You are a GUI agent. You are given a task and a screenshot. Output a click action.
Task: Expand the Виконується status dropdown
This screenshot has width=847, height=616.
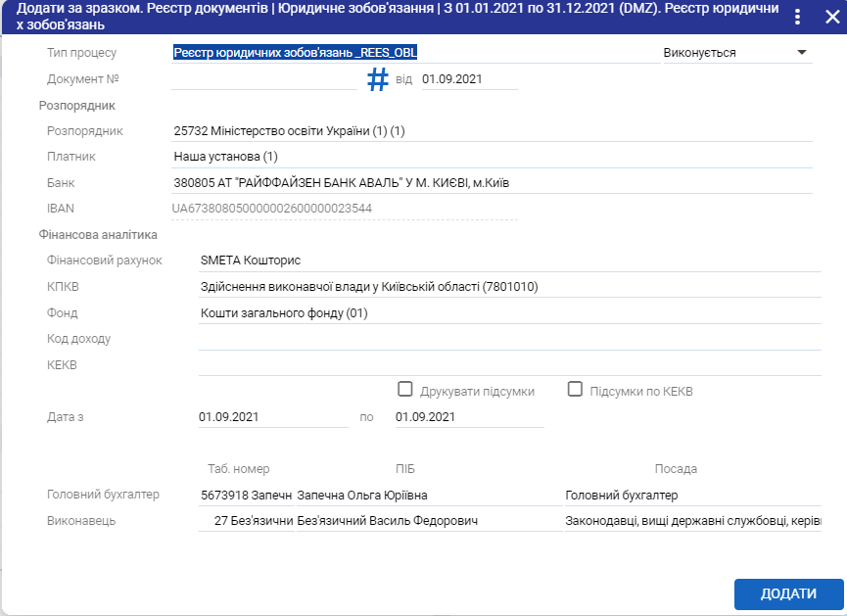[801, 53]
